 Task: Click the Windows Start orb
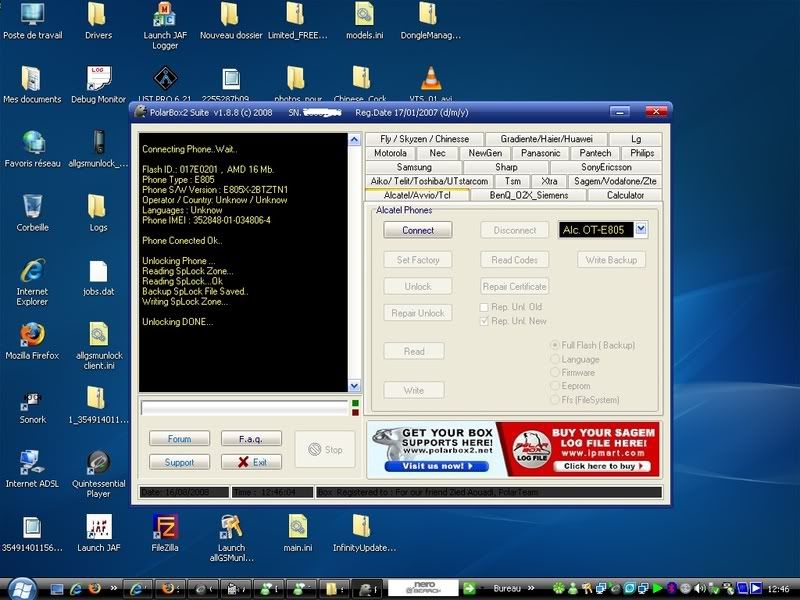pyautogui.click(x=21, y=588)
